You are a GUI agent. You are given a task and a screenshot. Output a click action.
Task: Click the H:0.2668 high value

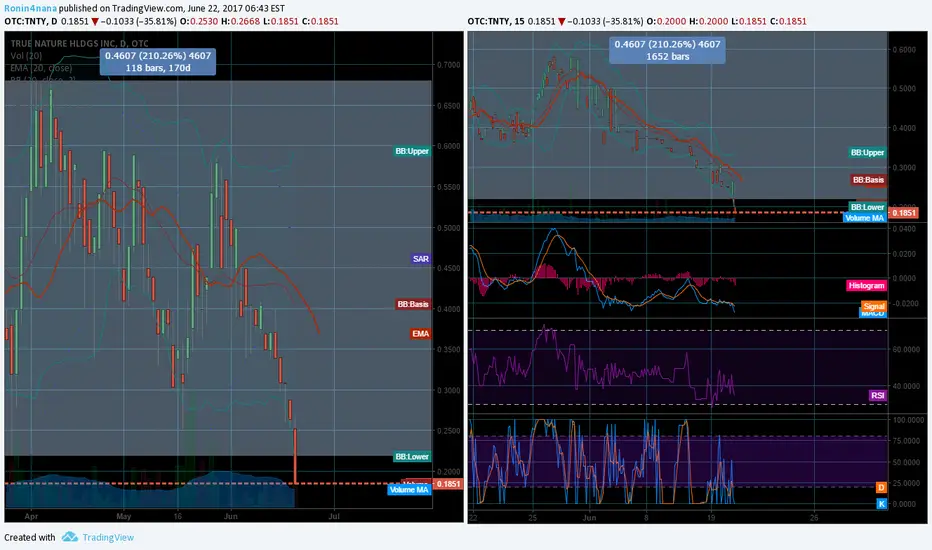click(x=240, y=21)
